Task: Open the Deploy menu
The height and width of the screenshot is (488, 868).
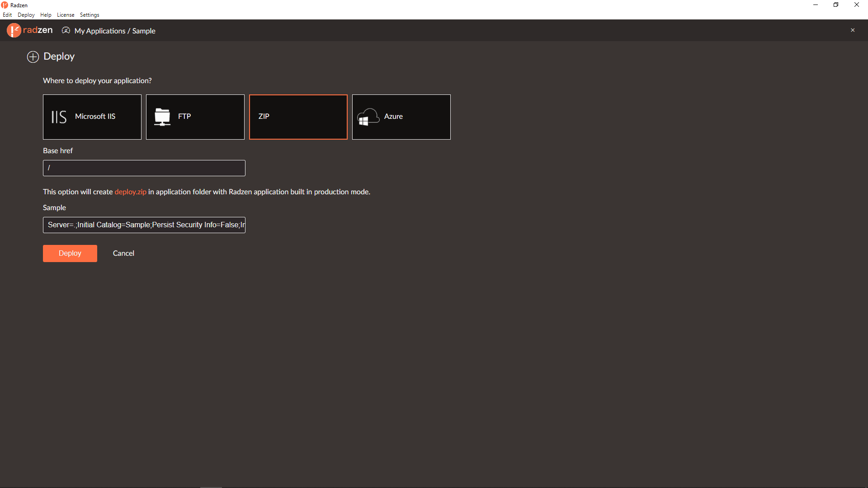Action: point(26,15)
